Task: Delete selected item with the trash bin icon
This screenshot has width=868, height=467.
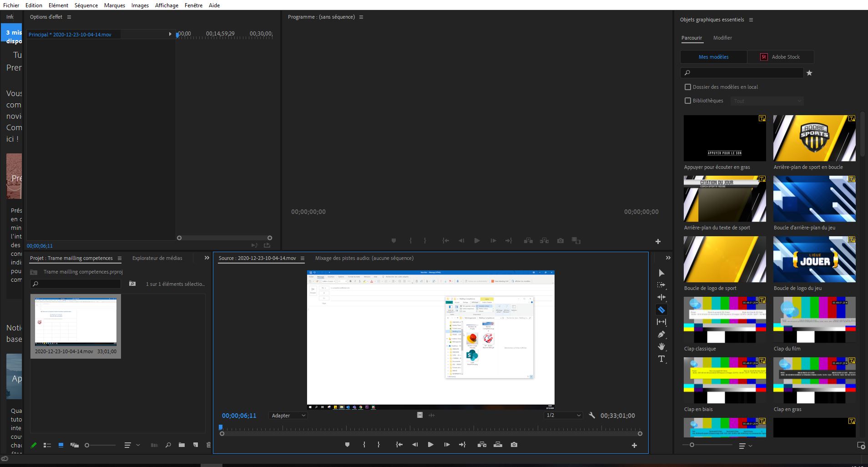Action: coord(209,445)
